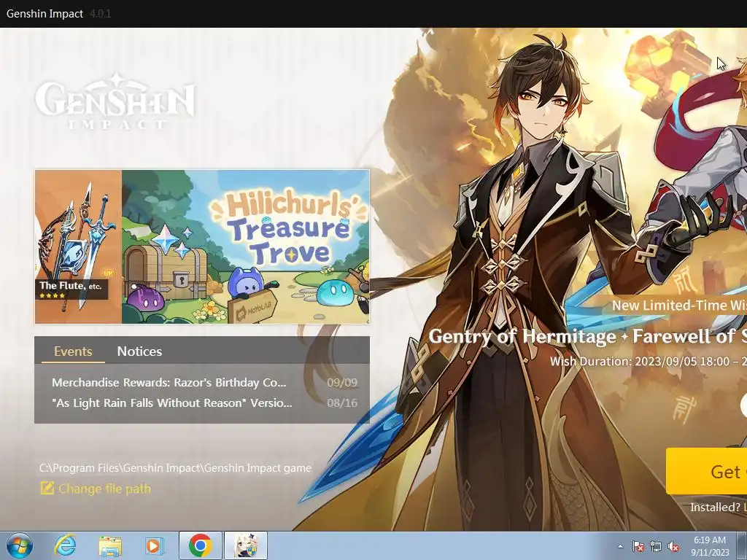Click the 09/09 event date
The height and width of the screenshot is (560, 747).
pos(342,382)
